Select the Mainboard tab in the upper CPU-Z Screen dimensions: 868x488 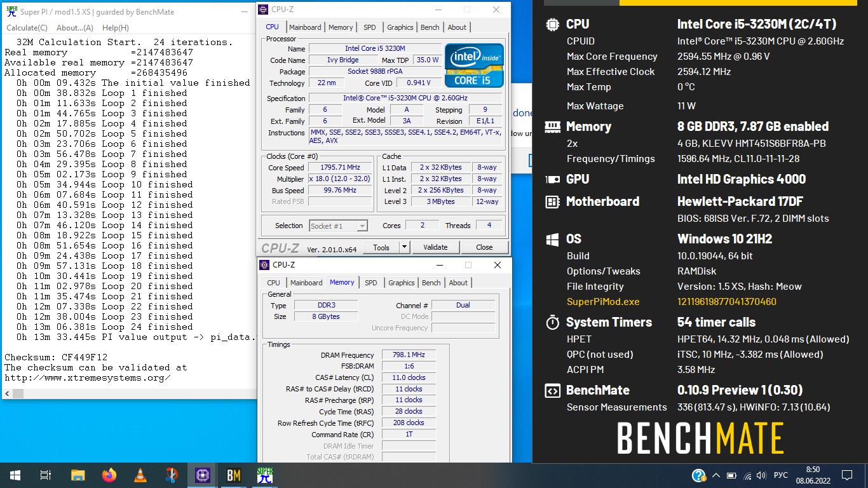(x=305, y=27)
